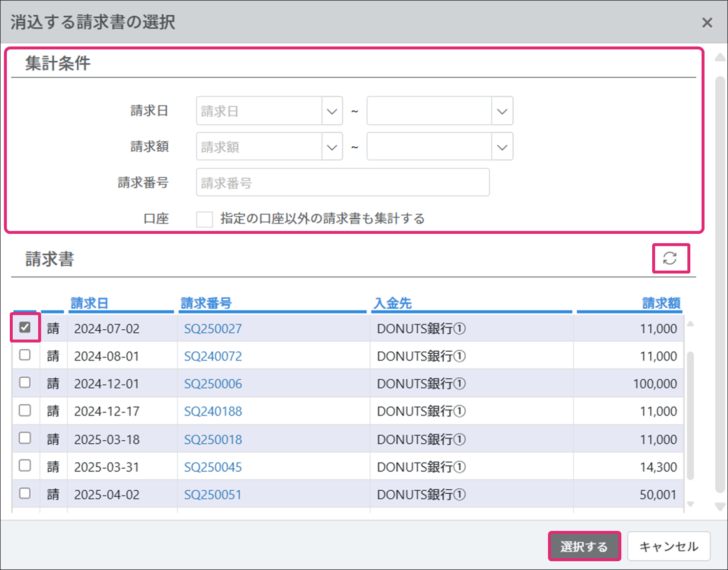Expand the 請求額 minimum amount dropdown
This screenshot has width=728, height=570.
[x=332, y=147]
